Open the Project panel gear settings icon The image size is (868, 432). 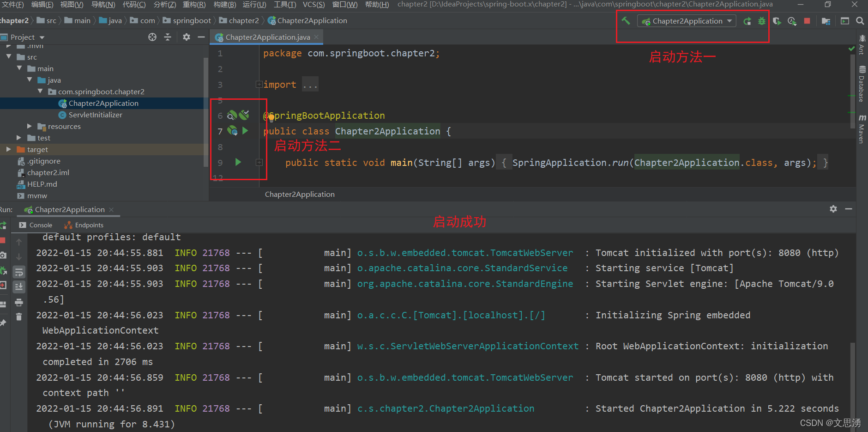point(187,37)
